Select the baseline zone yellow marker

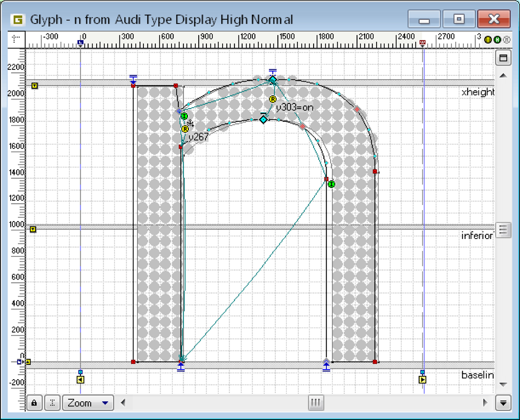(x=28, y=362)
